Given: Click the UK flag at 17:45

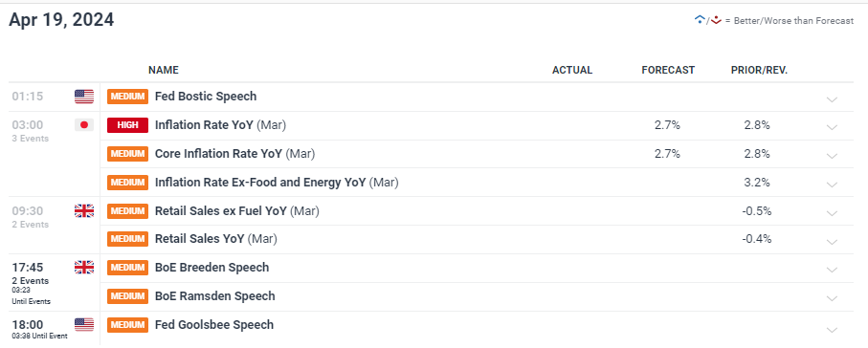Looking at the screenshot, I should point(84,268).
